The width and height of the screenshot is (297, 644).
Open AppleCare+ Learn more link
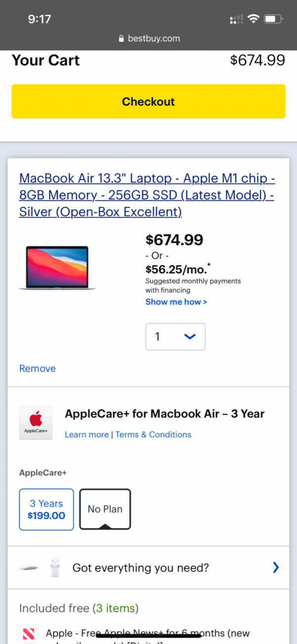click(x=87, y=434)
